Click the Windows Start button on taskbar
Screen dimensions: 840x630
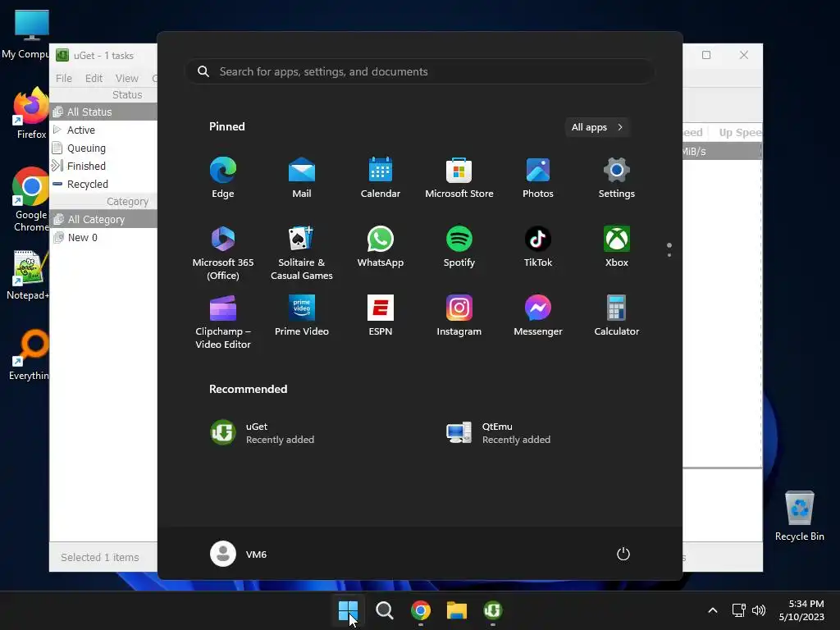tap(348, 610)
